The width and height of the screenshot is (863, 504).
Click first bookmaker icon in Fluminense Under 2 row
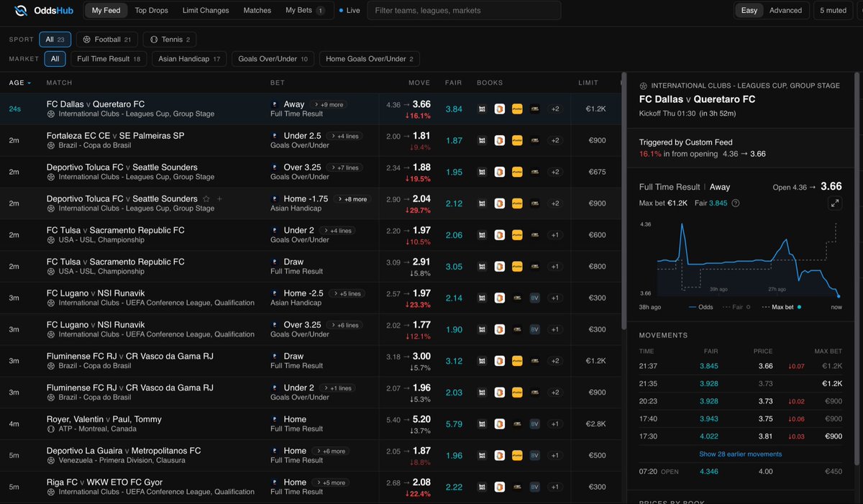483,393
